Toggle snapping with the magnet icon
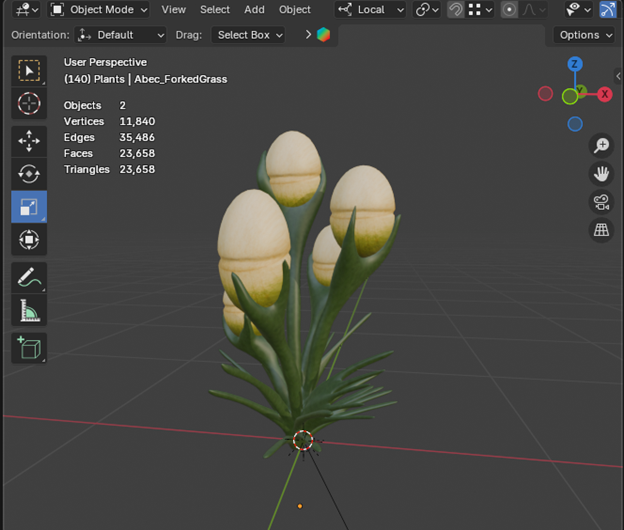Screen dimensions: 624x530 click(x=455, y=10)
